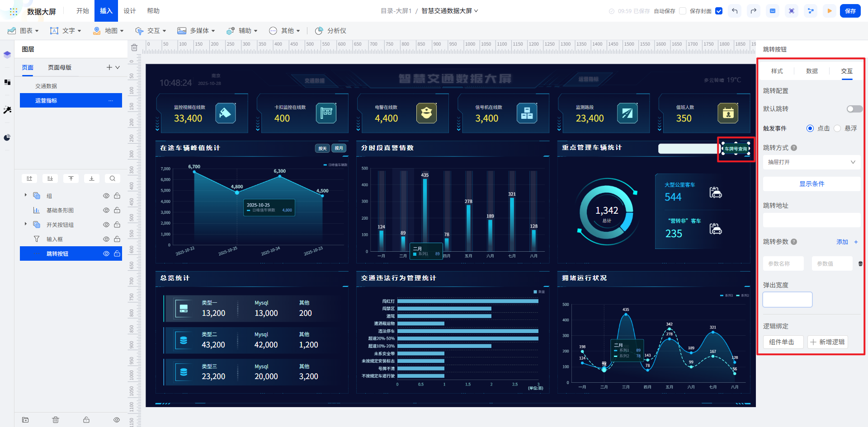
Task: Expand the 开关按钮组 layer group
Action: tap(26, 224)
